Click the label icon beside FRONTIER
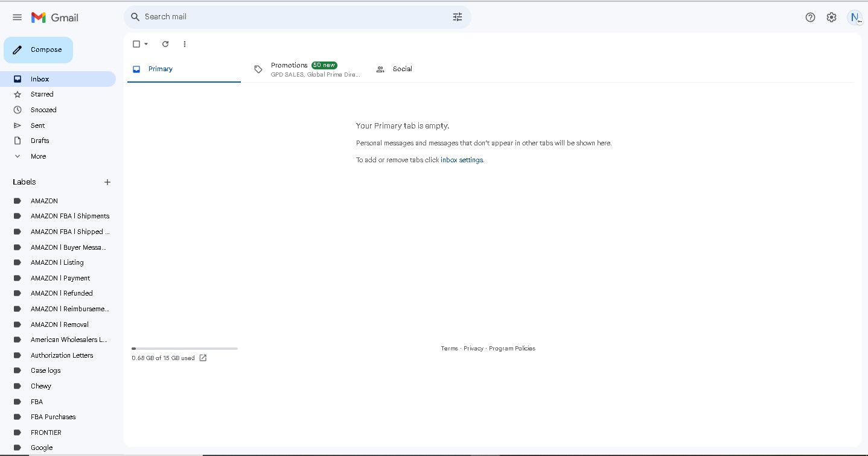Image resolution: width=868 pixels, height=456 pixels. click(x=18, y=432)
